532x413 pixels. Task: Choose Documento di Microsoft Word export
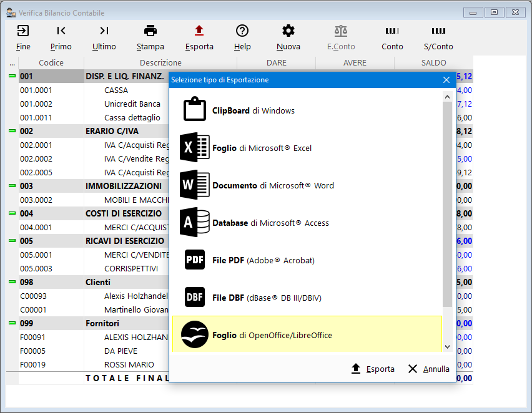307,185
